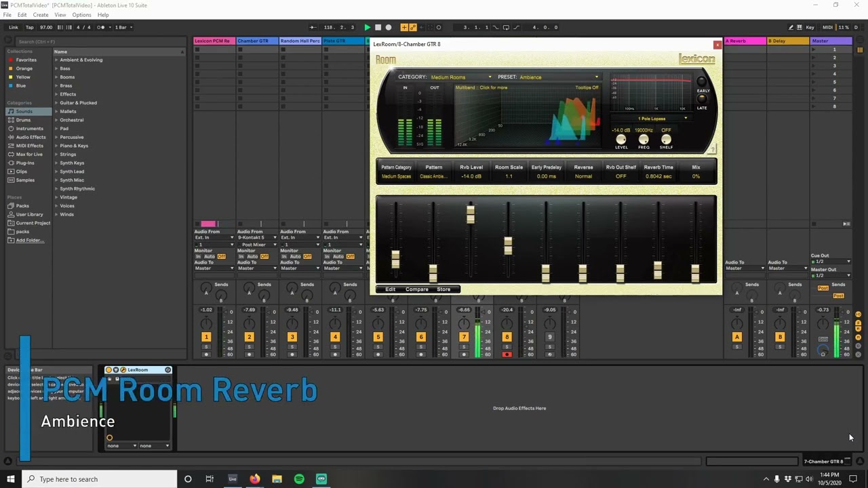Toggle track 1 activator button

tap(206, 337)
